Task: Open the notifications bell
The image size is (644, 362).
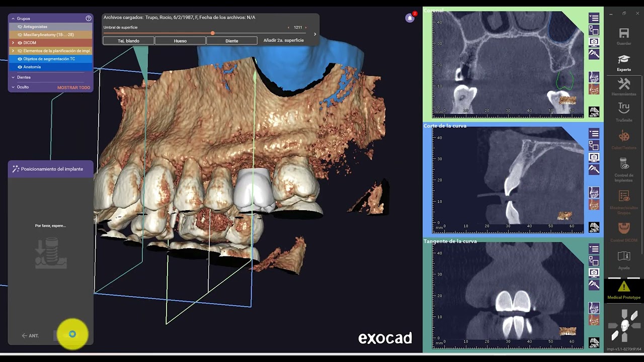Action: click(410, 18)
